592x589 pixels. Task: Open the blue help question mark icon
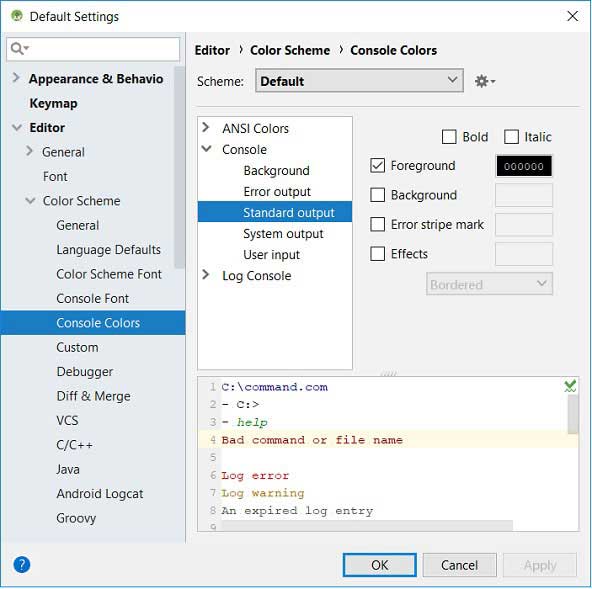click(22, 565)
